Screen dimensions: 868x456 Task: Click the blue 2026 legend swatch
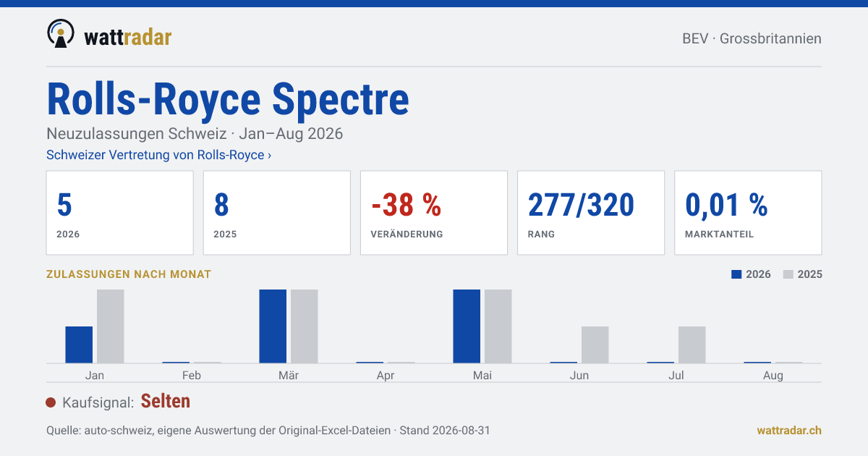737,274
